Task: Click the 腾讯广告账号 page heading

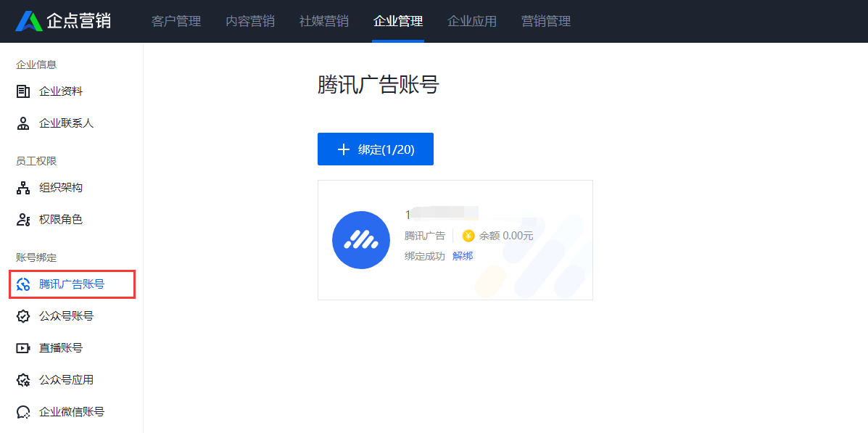Action: (378, 86)
